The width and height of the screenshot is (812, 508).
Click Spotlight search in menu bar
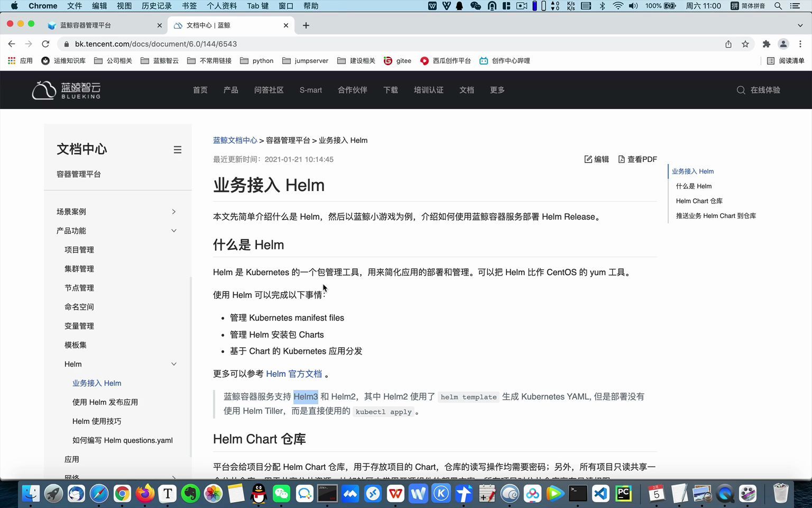[x=778, y=6]
